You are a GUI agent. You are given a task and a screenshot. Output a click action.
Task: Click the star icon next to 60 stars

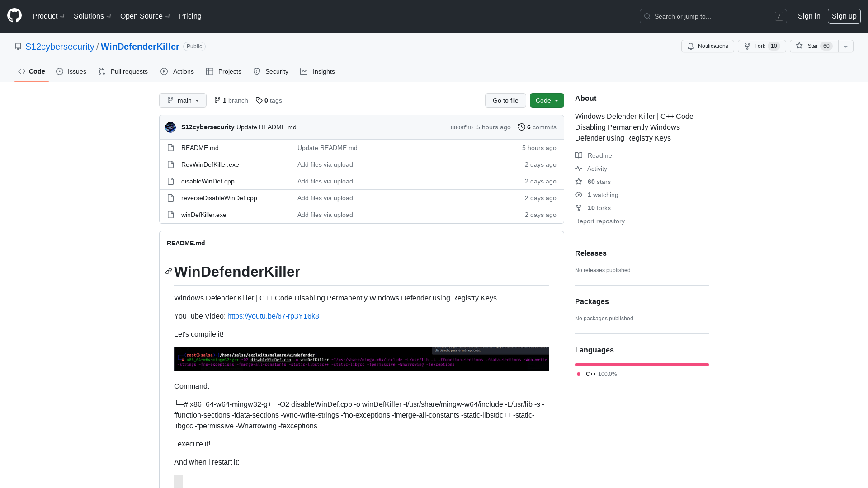(x=579, y=182)
